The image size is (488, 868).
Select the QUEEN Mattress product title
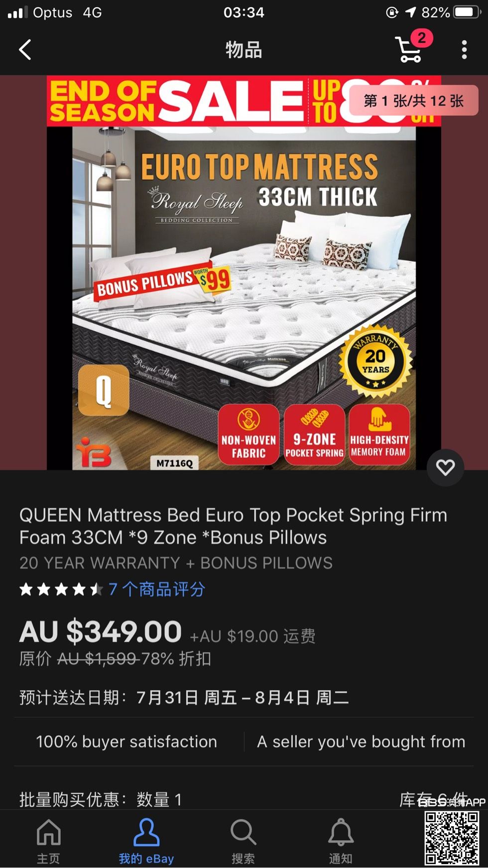tap(233, 526)
